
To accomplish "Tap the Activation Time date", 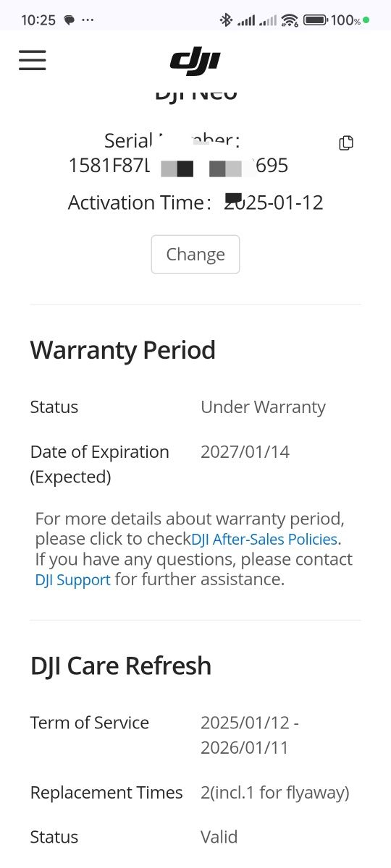I will tap(274, 203).
